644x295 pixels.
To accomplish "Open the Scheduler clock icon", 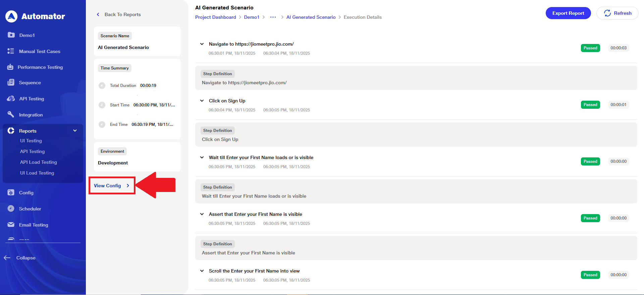I will tap(11, 208).
